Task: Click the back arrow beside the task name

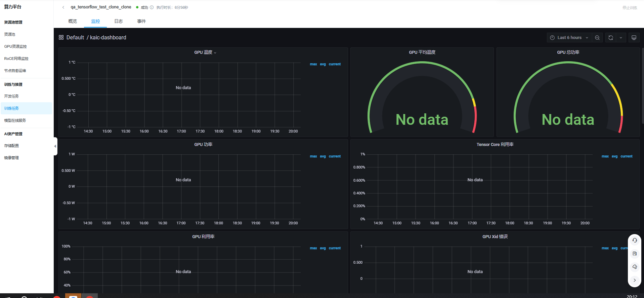Action: coord(63,7)
